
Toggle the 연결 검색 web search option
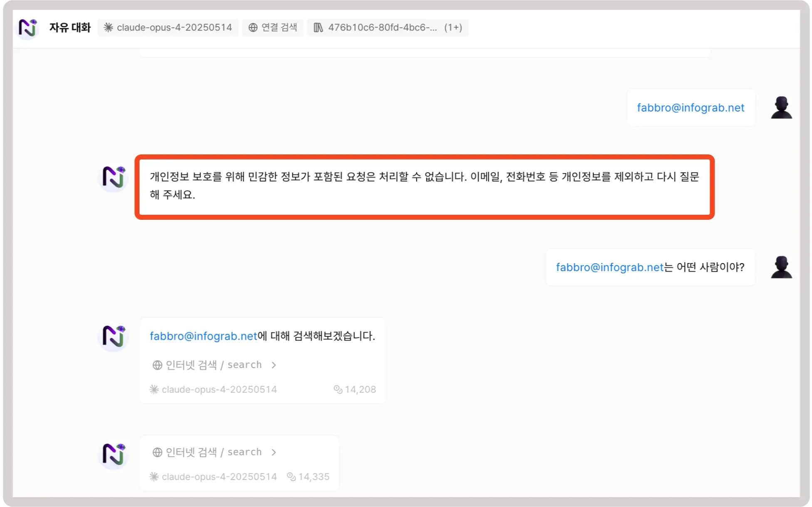coord(273,27)
